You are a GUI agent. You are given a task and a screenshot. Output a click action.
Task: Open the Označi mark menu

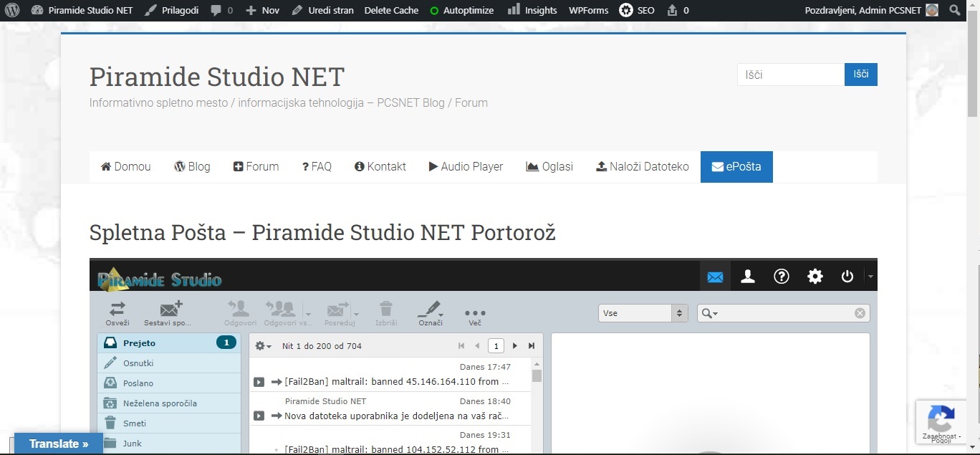click(x=430, y=313)
